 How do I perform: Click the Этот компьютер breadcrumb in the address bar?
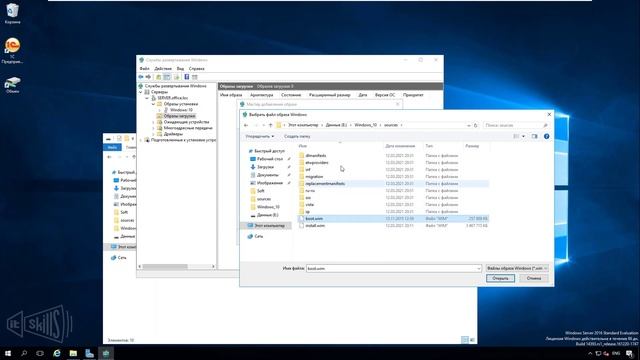click(303, 125)
